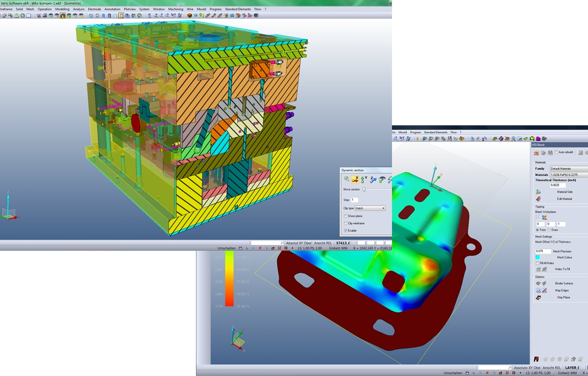Click the magnifier pick icon in Dynamic section

pyautogui.click(x=346, y=179)
